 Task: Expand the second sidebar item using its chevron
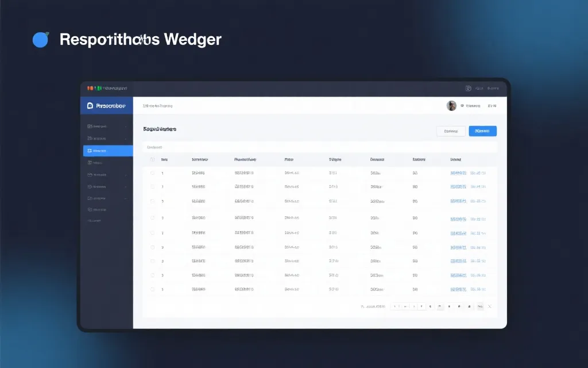[126, 139]
